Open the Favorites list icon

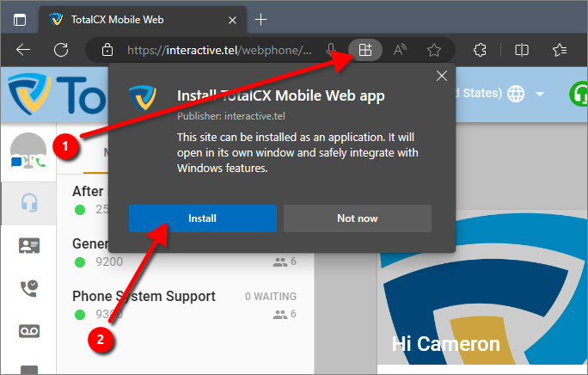560,50
